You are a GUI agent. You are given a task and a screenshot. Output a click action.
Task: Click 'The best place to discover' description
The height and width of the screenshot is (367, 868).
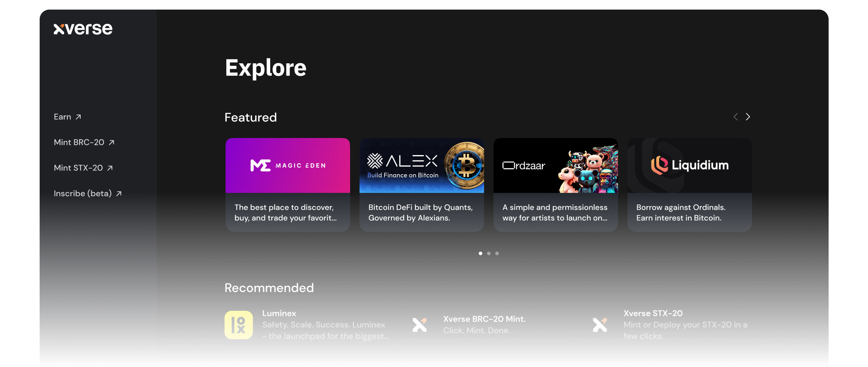[286, 213]
